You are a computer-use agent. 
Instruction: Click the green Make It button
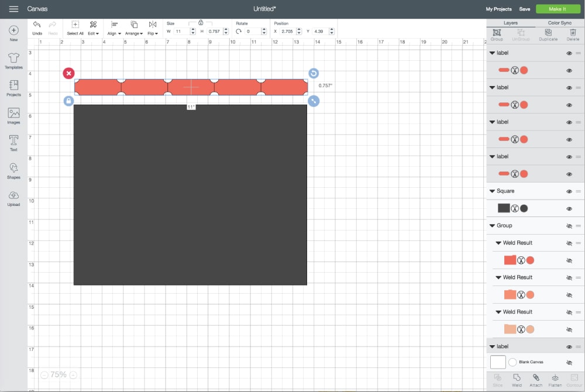pyautogui.click(x=556, y=9)
